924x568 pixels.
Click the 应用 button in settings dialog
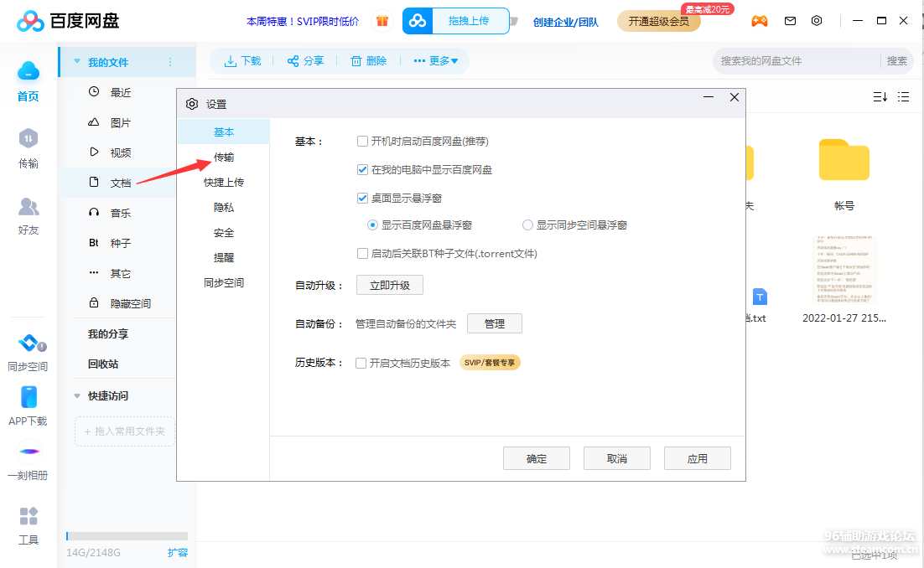pos(697,458)
